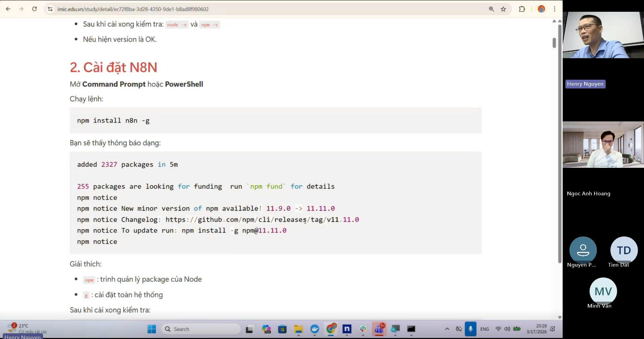Viewport: 644px width, 339px height.
Task: View site information icon beside the URL
Action: [50, 9]
